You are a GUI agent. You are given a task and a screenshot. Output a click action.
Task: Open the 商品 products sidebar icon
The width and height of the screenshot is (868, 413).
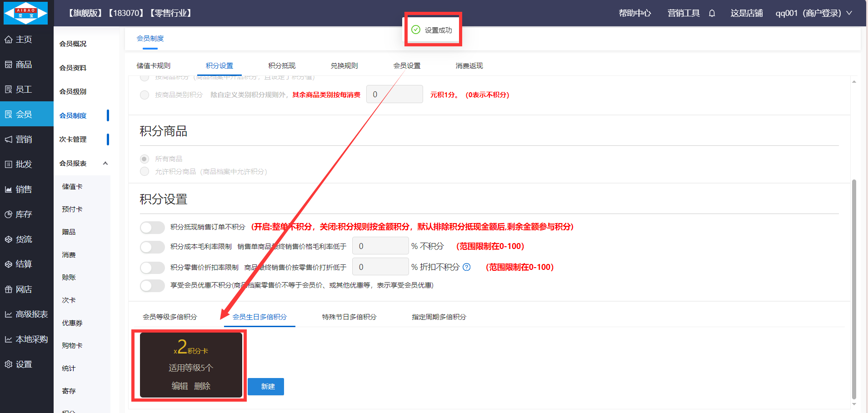[9, 65]
